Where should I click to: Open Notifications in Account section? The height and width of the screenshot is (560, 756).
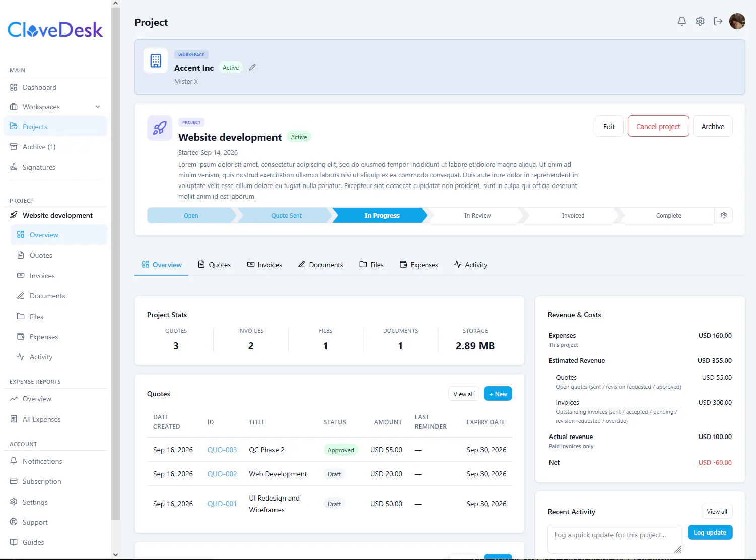tap(55, 461)
